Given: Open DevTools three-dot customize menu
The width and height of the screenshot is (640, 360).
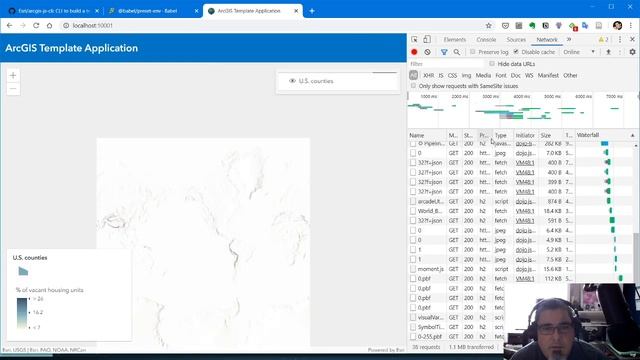Looking at the screenshot, I should [620, 40].
